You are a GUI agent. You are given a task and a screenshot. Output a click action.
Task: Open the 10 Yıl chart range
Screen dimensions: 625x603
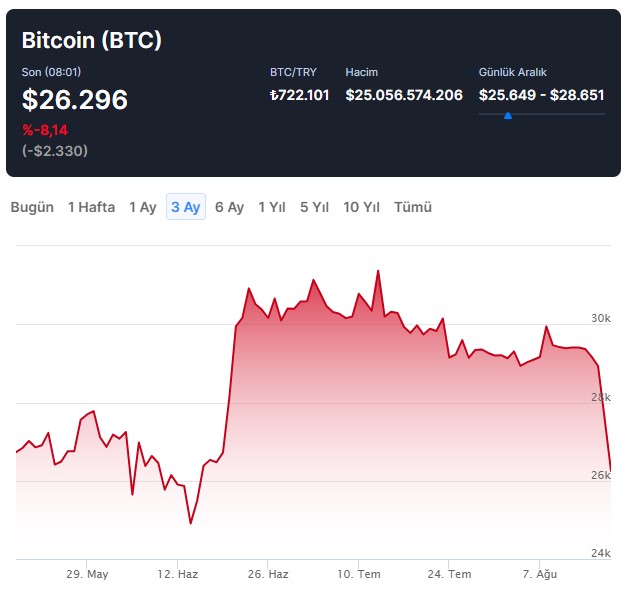pos(361,207)
